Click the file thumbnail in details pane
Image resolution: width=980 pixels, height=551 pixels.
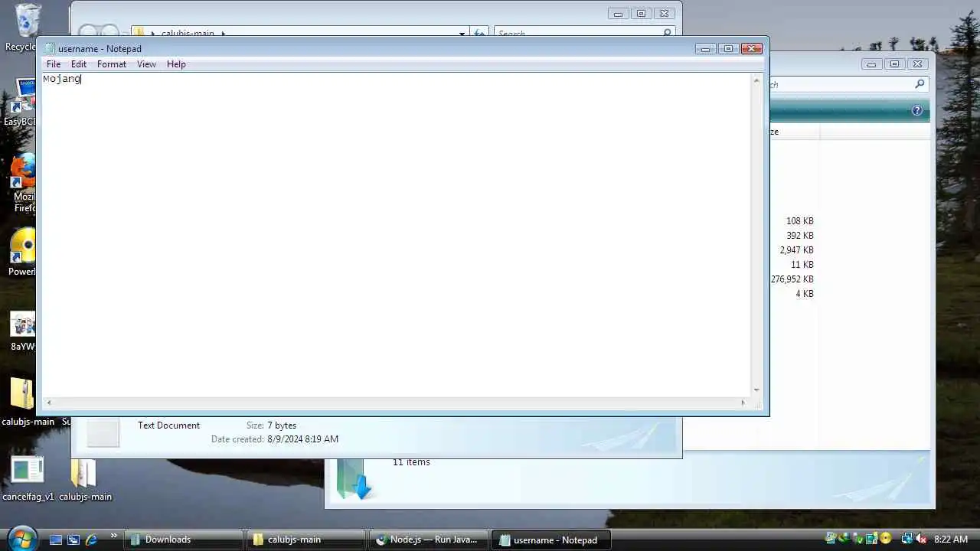[x=103, y=433]
